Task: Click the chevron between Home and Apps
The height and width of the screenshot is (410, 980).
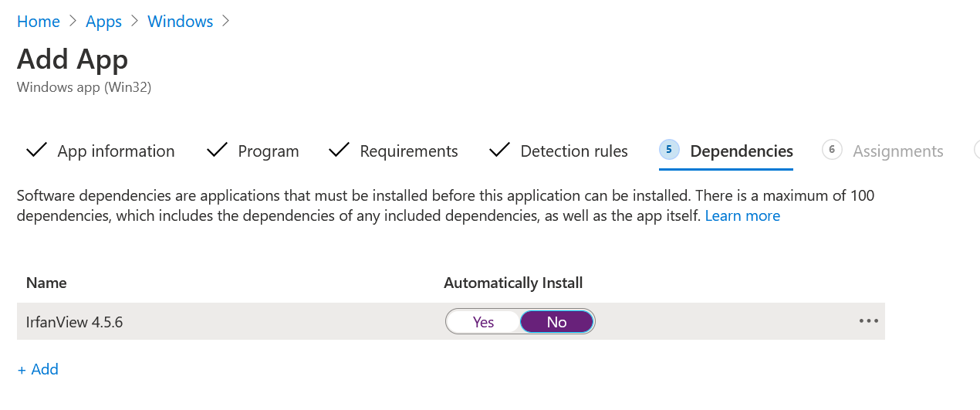Action: click(73, 22)
